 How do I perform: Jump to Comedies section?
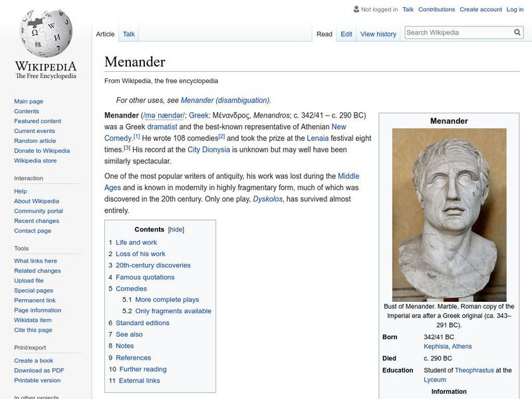coord(131,289)
